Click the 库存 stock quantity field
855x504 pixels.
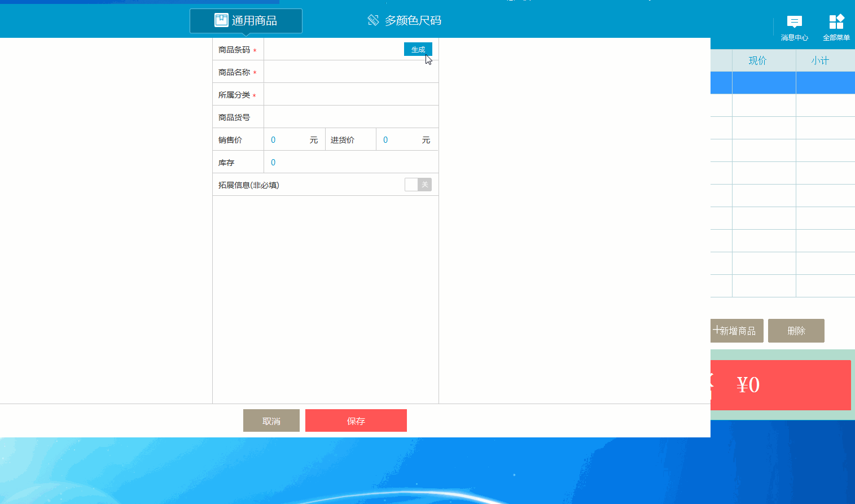[x=350, y=162]
